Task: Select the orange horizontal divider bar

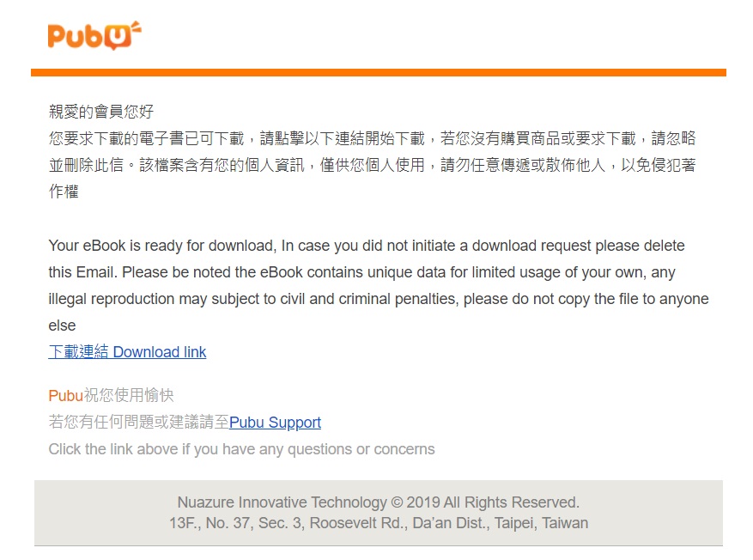Action: [379, 72]
